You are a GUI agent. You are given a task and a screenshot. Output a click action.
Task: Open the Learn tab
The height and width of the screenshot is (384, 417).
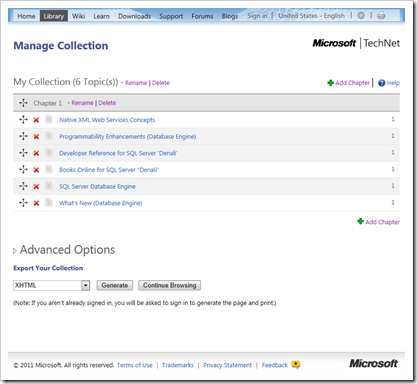coord(101,16)
